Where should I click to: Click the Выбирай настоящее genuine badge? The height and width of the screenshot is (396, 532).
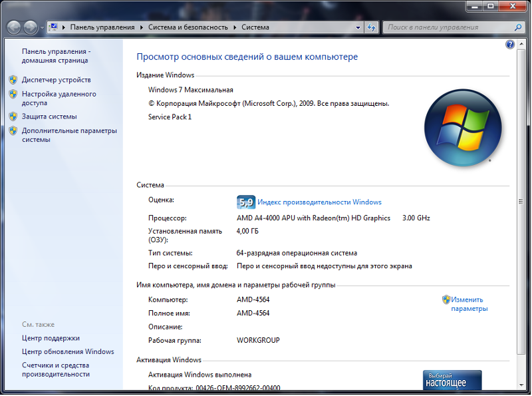pyautogui.click(x=452, y=380)
